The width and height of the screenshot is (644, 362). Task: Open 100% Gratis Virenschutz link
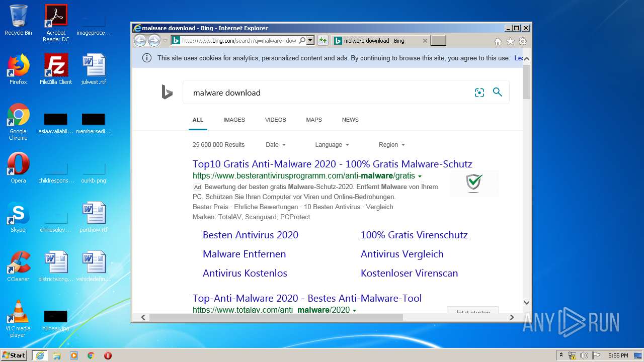(x=414, y=235)
